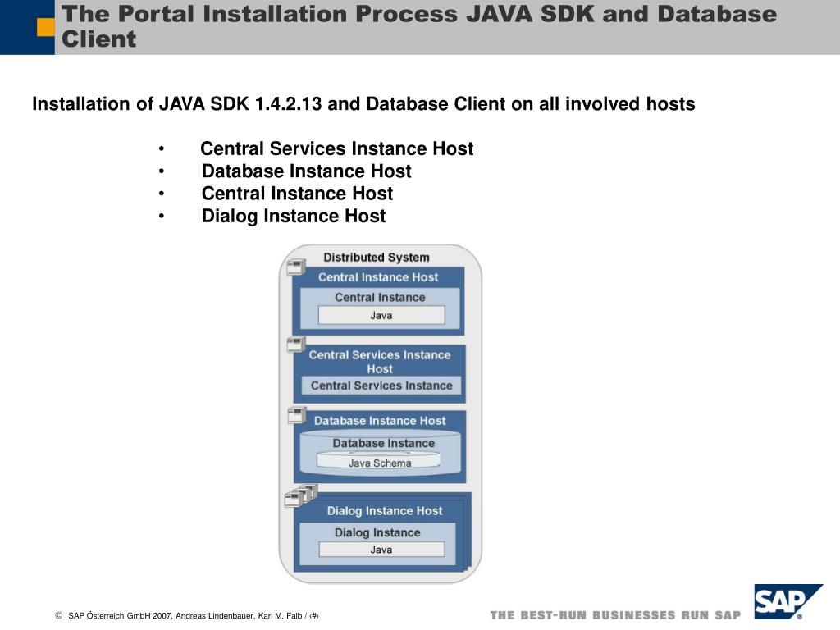Click the server icon beside Central Services Instance Host
This screenshot has height=630, width=840.
point(295,344)
